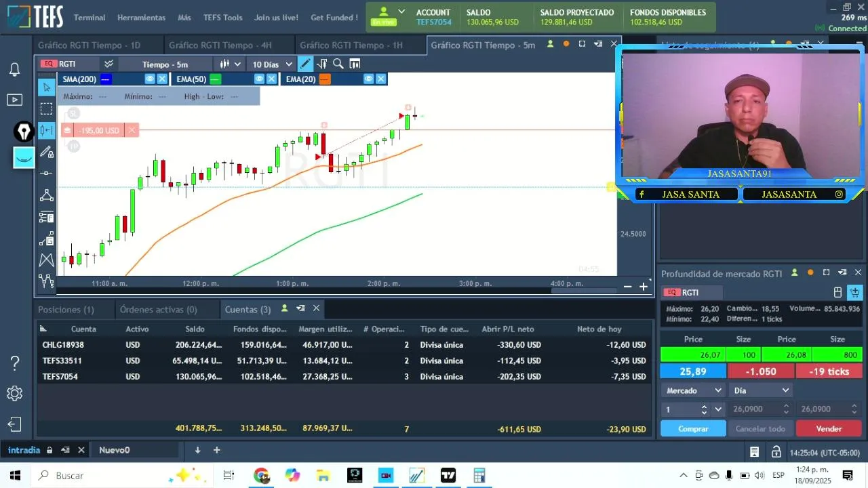Remove the EMA(50) indicator
868x488 pixels.
271,79
